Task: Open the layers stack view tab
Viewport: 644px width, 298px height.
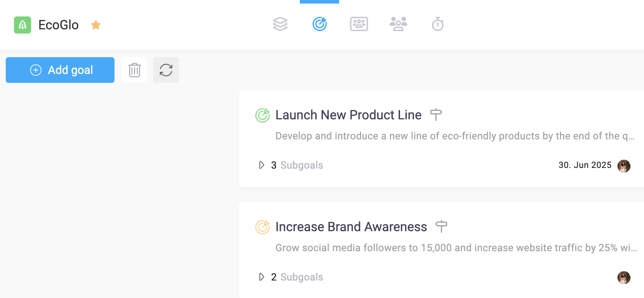Action: 280,24
